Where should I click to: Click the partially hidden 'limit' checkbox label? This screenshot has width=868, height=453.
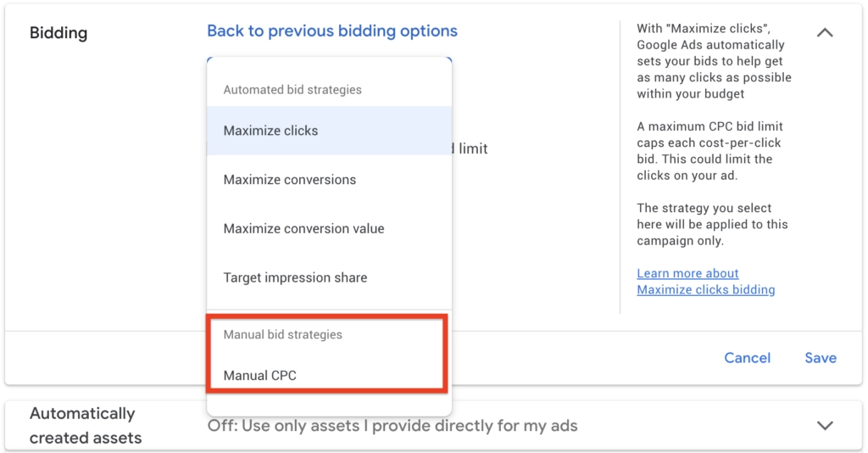point(472,149)
